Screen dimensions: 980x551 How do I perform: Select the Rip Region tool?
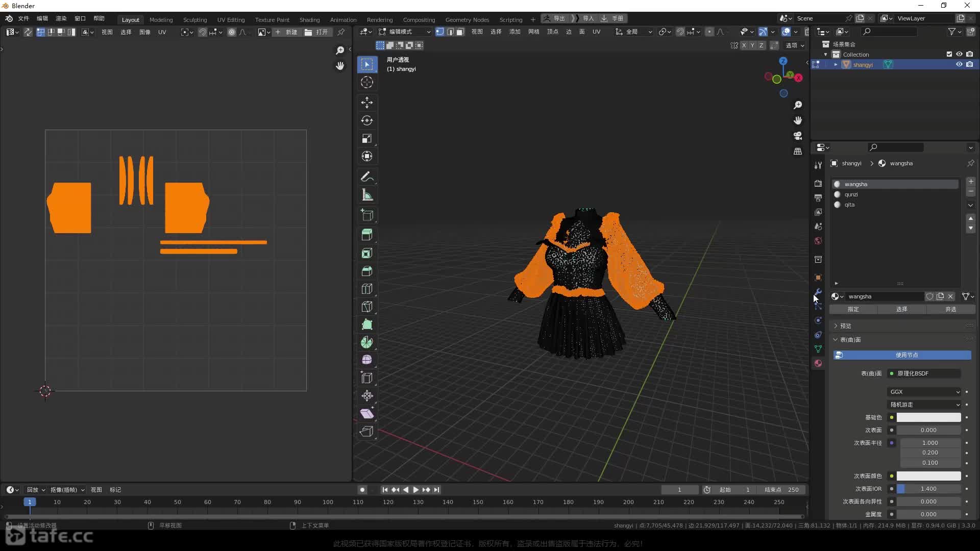coord(367,432)
